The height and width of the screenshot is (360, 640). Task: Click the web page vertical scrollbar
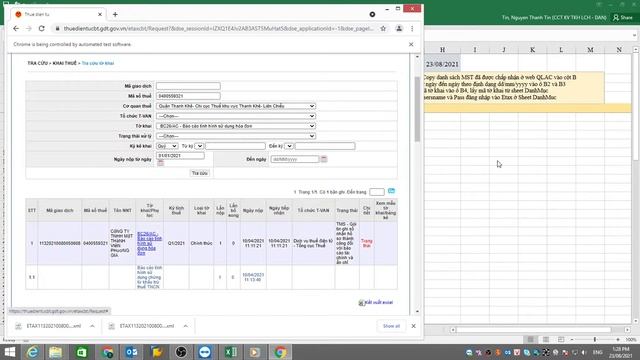(417, 109)
